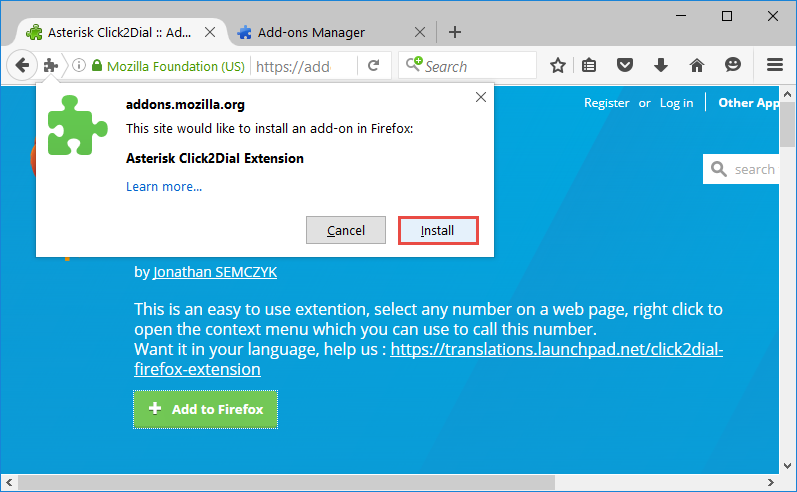797x492 pixels.
Task: Save page to Pocket
Action: pyautogui.click(x=625, y=66)
